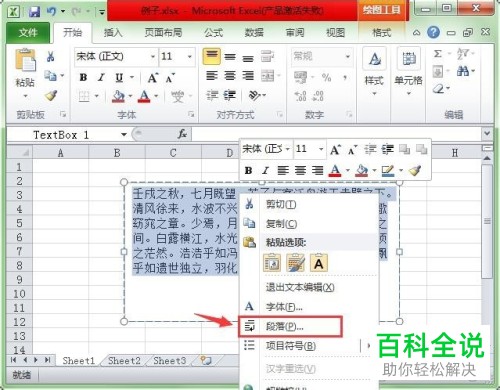This screenshot has height=390, width=500.
Task: Switch to the Insert ribbon tab
Action: (113, 33)
